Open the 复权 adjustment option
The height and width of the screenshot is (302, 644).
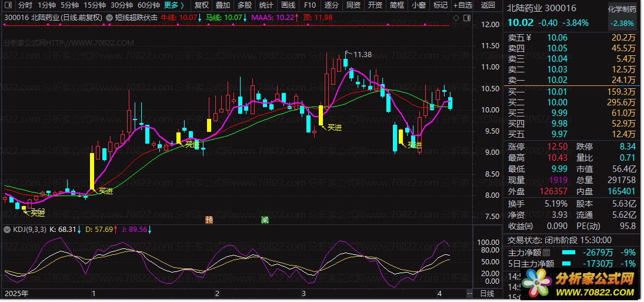[x=201, y=5]
